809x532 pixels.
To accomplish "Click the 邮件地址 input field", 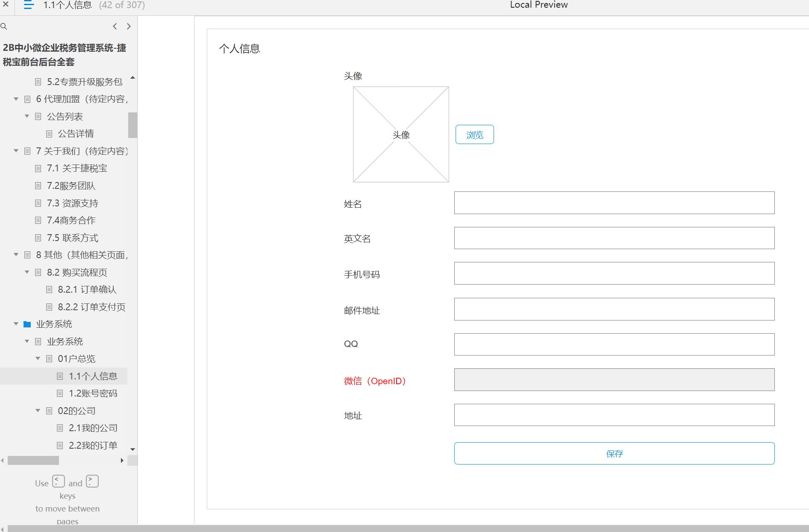I will [614, 309].
